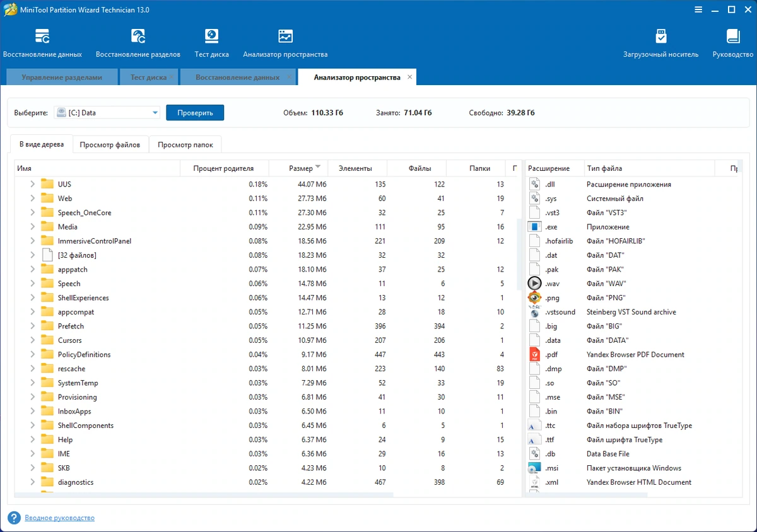Open Space Analyzer (Анализатор пространства) toolbar icon
The image size is (757, 532).
click(285, 37)
